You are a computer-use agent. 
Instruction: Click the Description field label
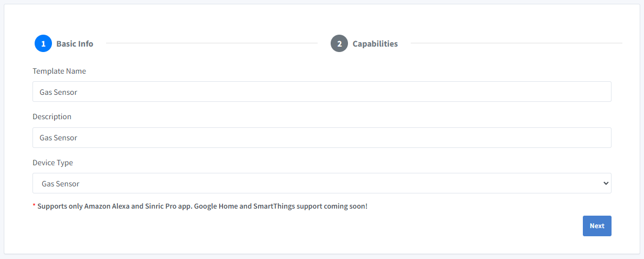(52, 116)
